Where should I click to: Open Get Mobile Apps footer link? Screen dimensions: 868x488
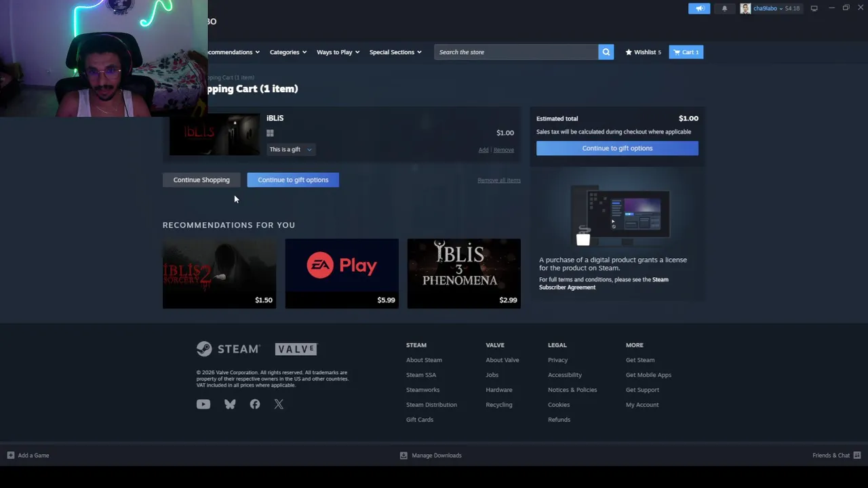(x=649, y=375)
